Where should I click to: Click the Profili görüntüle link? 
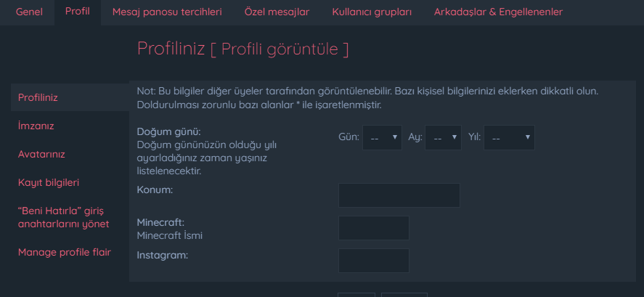[x=280, y=49]
